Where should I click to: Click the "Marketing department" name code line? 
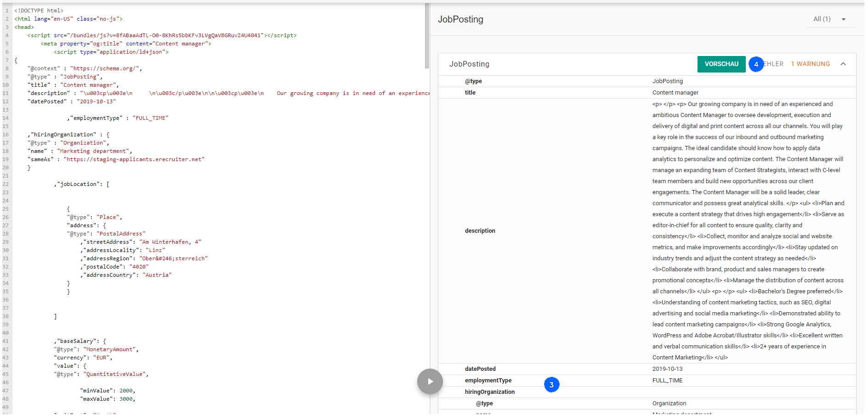pos(80,151)
